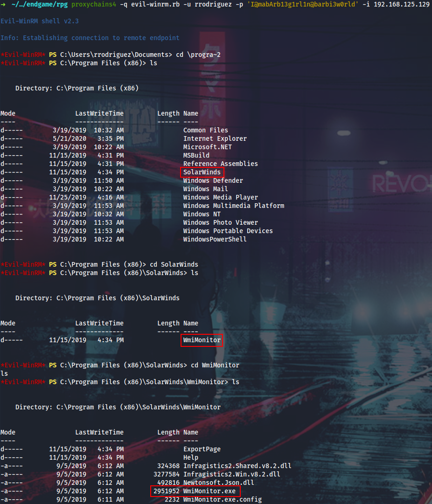This screenshot has width=432, height=504.
Task: Click the MSBuild directory name
Action: point(196,156)
